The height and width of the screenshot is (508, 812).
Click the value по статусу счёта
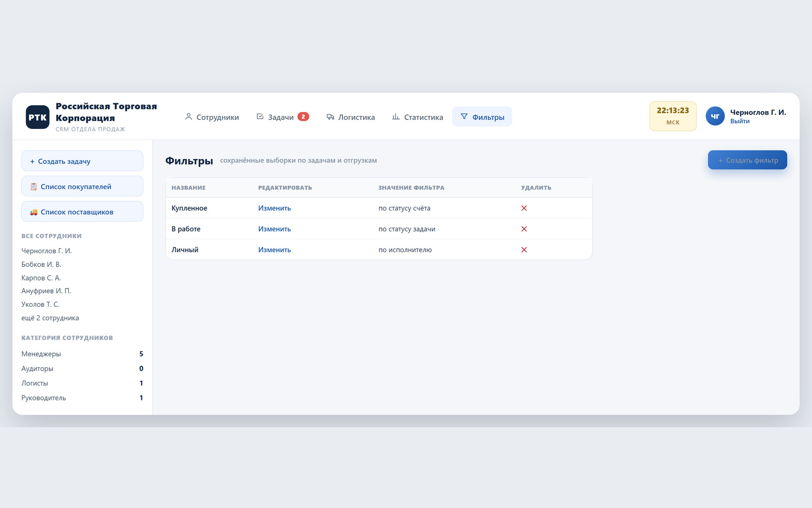pyautogui.click(x=405, y=208)
